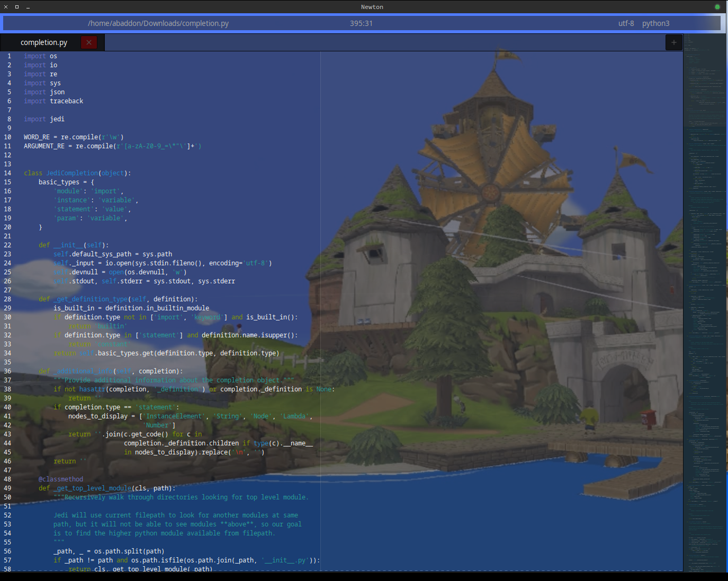Screen dimensions: 728x581
Task: Place cursor on 'import os' line
Action: (40, 56)
